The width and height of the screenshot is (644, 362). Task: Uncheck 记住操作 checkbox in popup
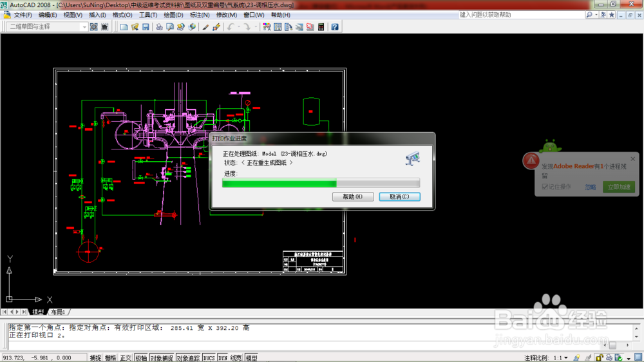545,187
